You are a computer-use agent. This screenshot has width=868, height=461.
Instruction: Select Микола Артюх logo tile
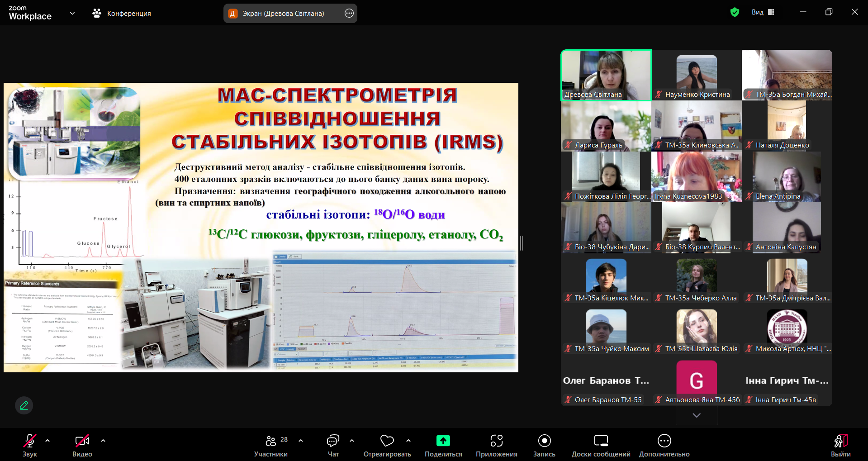click(787, 329)
